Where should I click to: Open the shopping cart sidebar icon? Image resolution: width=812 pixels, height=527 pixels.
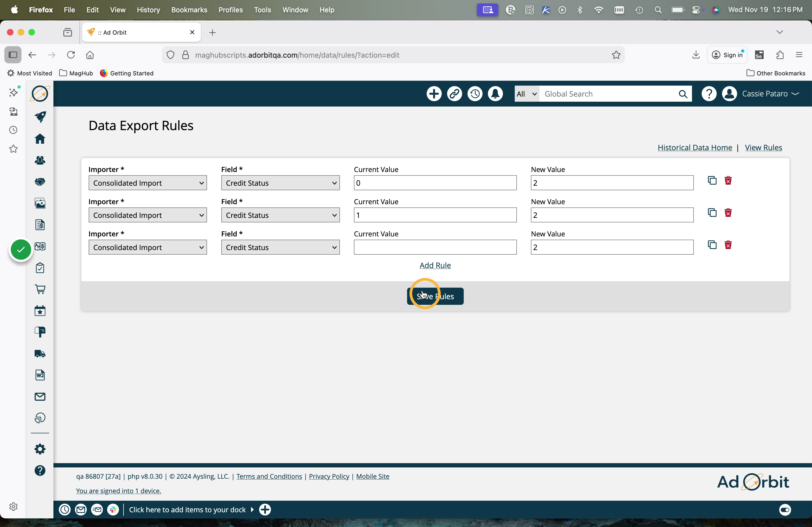(x=40, y=290)
